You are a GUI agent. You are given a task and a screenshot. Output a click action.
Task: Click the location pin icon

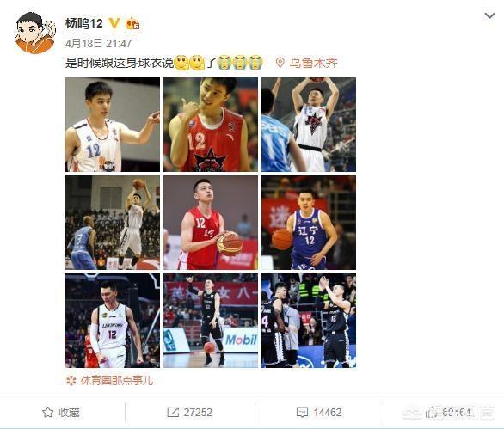[280, 63]
